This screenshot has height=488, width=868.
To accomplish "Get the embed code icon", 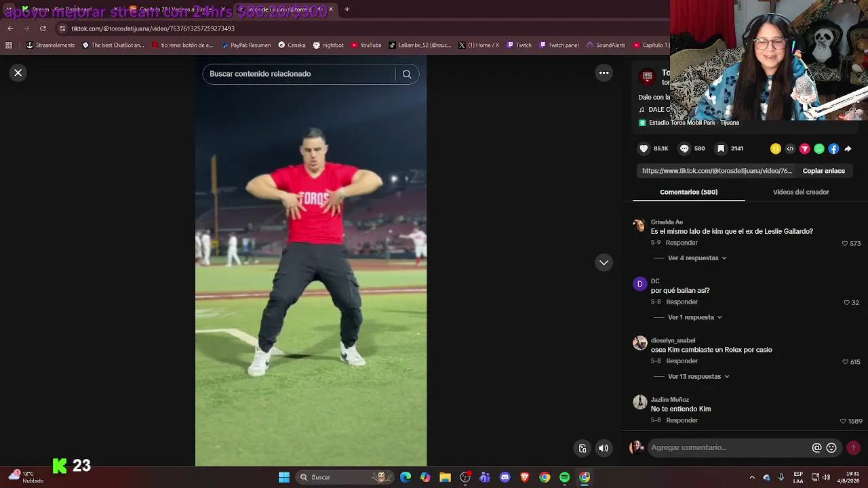I will pos(790,148).
